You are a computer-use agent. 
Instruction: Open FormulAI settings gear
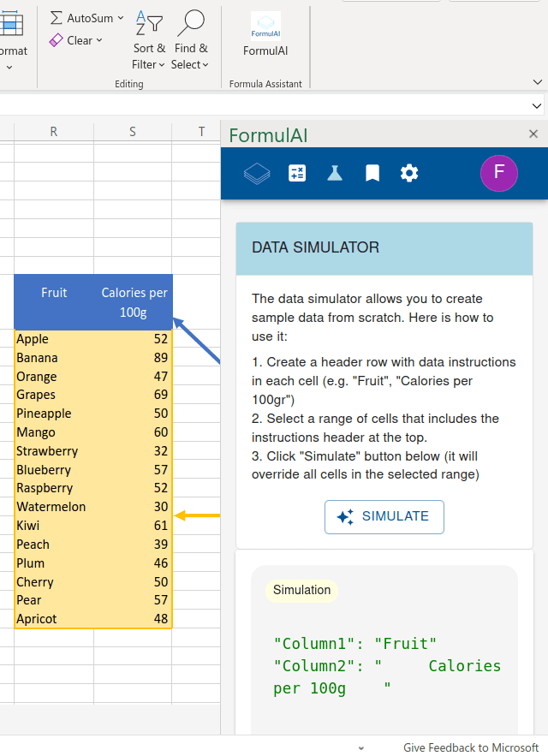409,173
